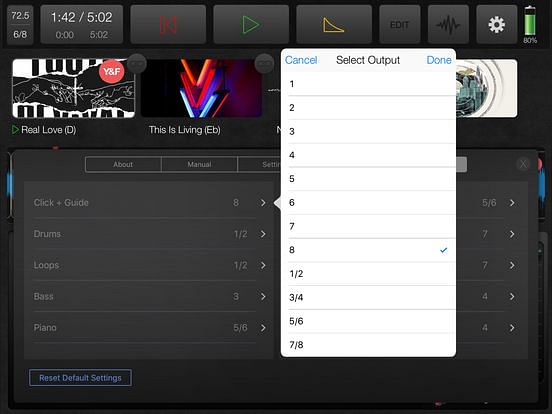Expand the Drums output chevron
This screenshot has width=552, height=414.
coord(263,234)
